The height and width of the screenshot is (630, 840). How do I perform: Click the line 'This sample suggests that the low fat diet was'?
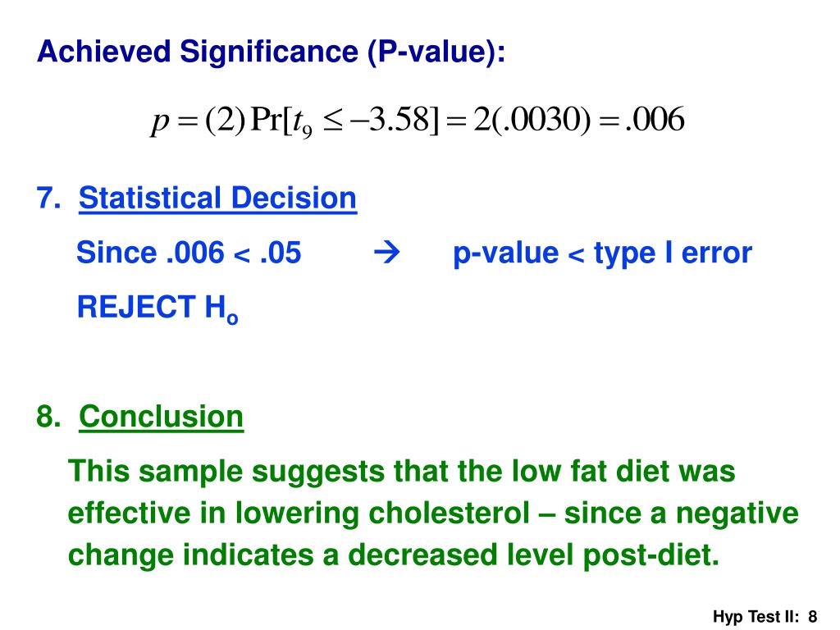coord(402,472)
